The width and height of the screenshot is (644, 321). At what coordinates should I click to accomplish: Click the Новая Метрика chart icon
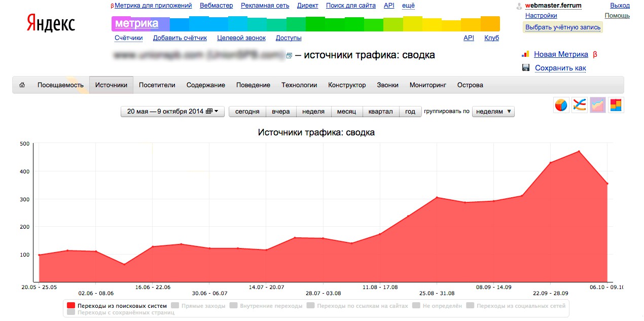coord(525,54)
